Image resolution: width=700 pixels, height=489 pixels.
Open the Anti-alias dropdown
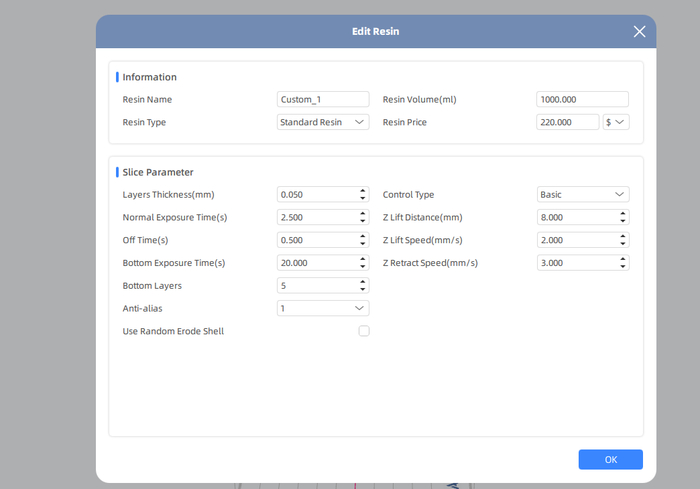click(x=323, y=308)
